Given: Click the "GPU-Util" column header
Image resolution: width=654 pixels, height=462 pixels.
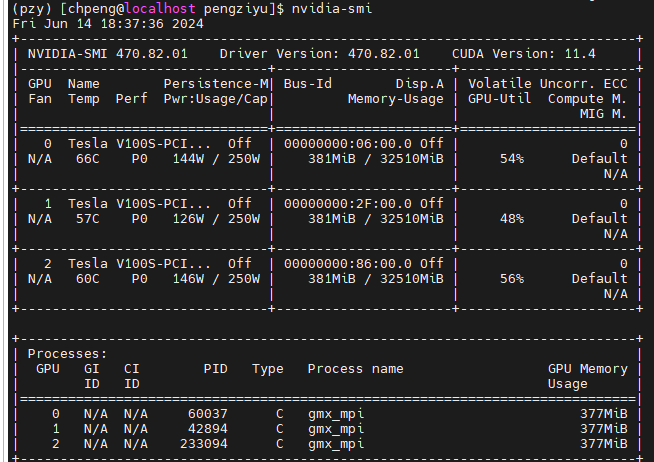Looking at the screenshot, I should click(500, 99).
